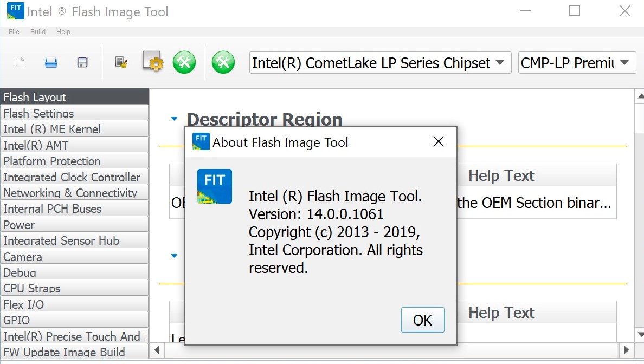644x364 pixels.
Task: Close the Flash Image Tool main window
Action: 624,11
